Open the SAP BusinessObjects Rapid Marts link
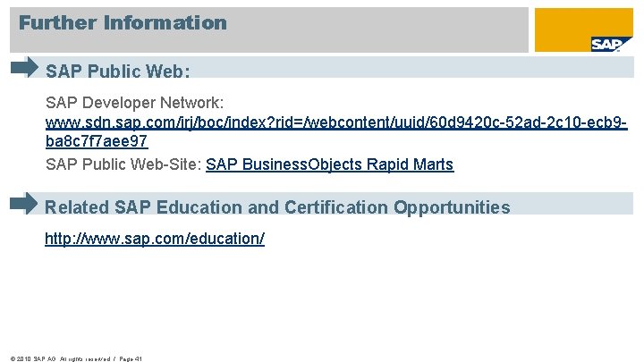This screenshot has width=644, height=362. (x=329, y=164)
